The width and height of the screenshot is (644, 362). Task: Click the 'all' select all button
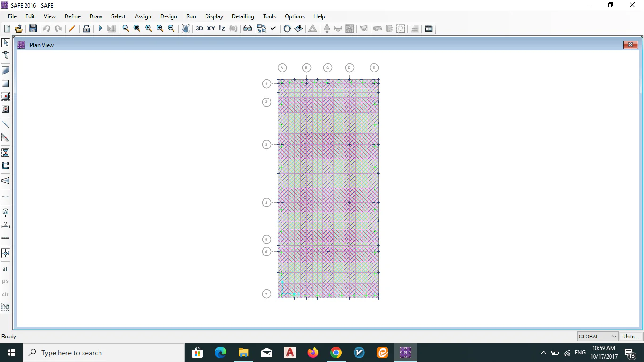[6, 269]
